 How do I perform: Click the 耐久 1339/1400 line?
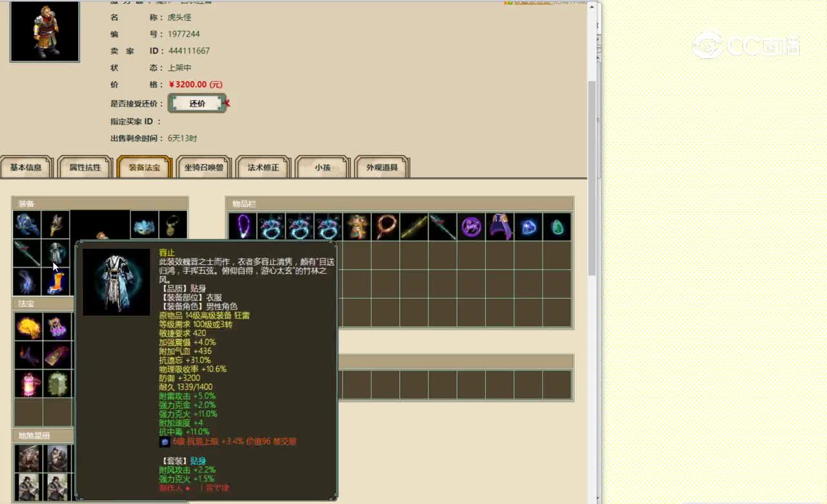186,387
